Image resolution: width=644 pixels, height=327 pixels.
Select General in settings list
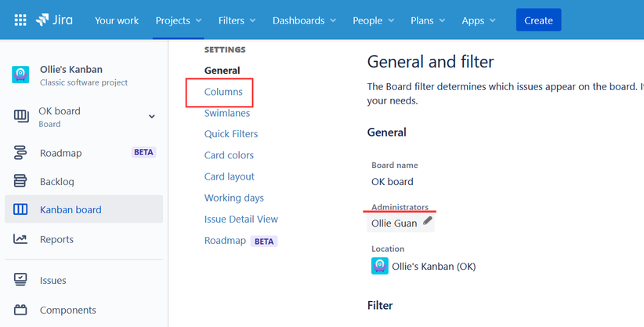click(x=223, y=71)
